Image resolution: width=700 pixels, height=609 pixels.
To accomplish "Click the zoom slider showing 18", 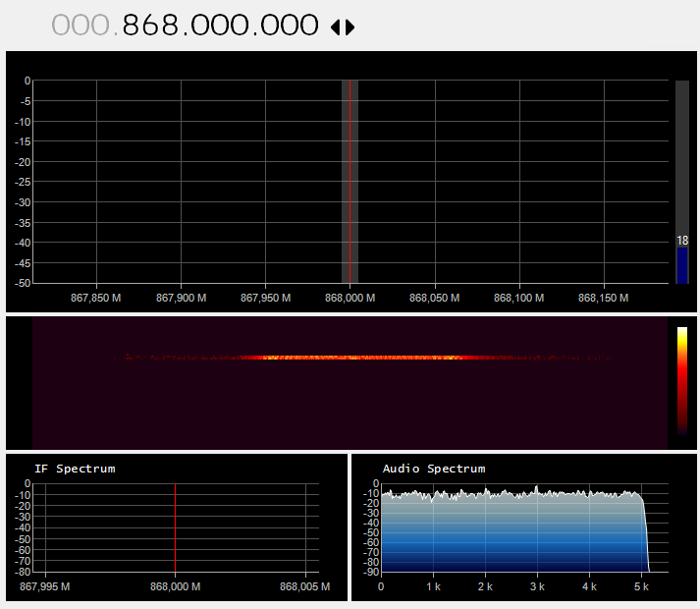I will [x=682, y=182].
